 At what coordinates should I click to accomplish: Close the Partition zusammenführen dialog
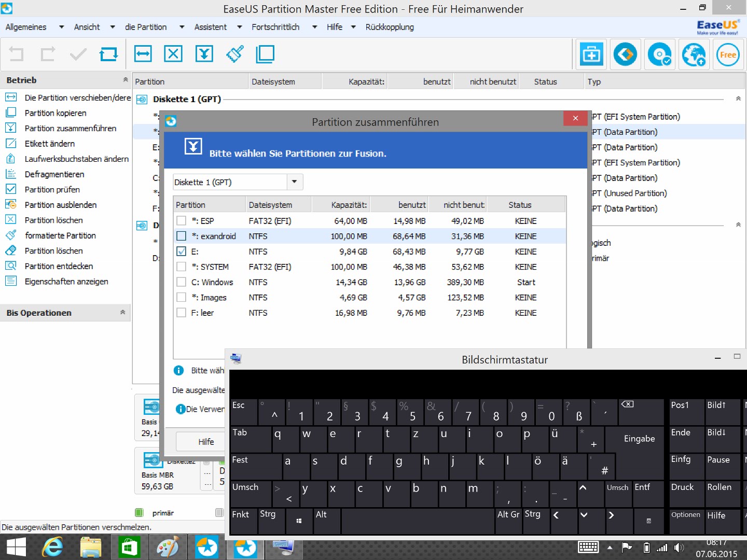[x=575, y=118]
